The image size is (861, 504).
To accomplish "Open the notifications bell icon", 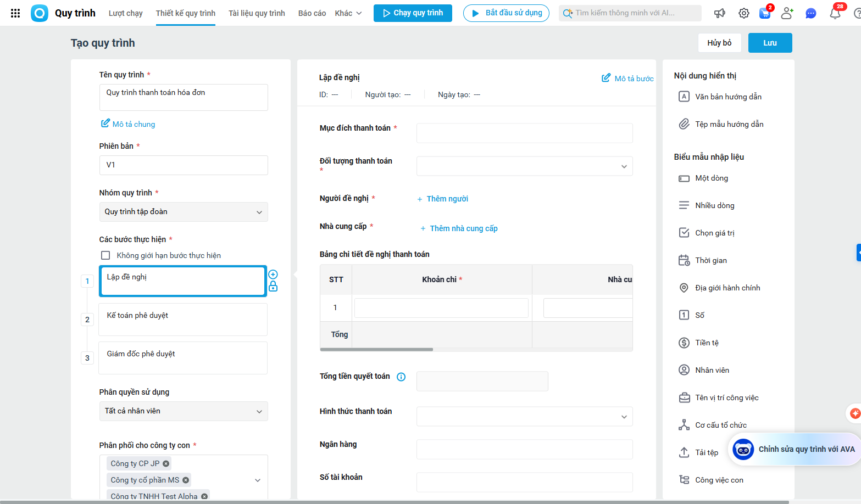I will click(835, 13).
